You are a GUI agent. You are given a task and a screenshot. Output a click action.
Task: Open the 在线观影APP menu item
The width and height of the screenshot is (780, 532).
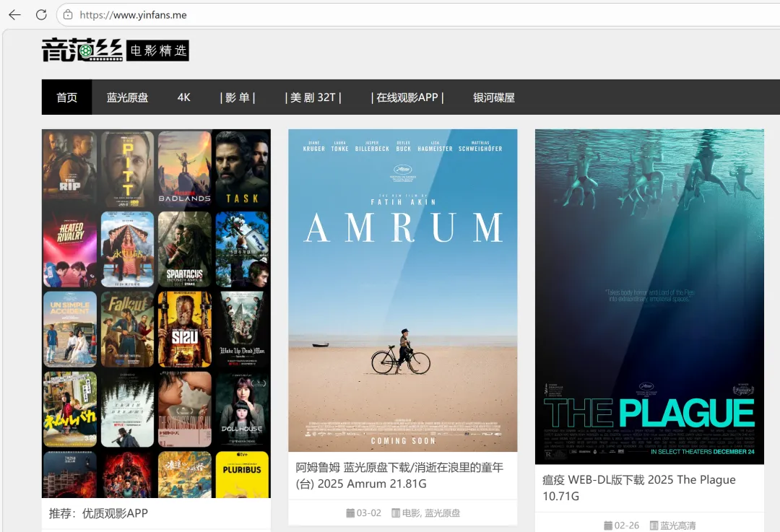point(407,97)
